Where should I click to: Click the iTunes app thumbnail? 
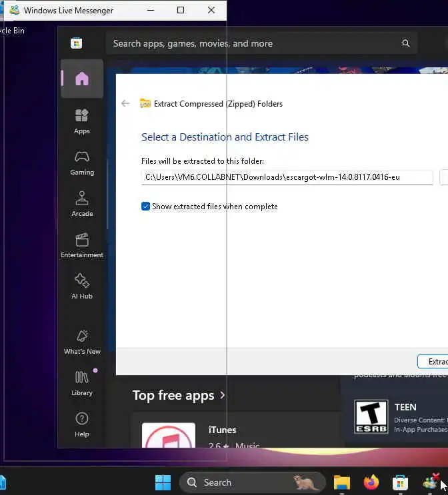(x=169, y=435)
